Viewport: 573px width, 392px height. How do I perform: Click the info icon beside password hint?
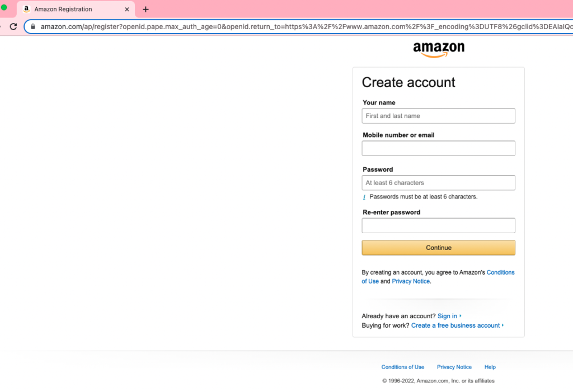tap(364, 197)
